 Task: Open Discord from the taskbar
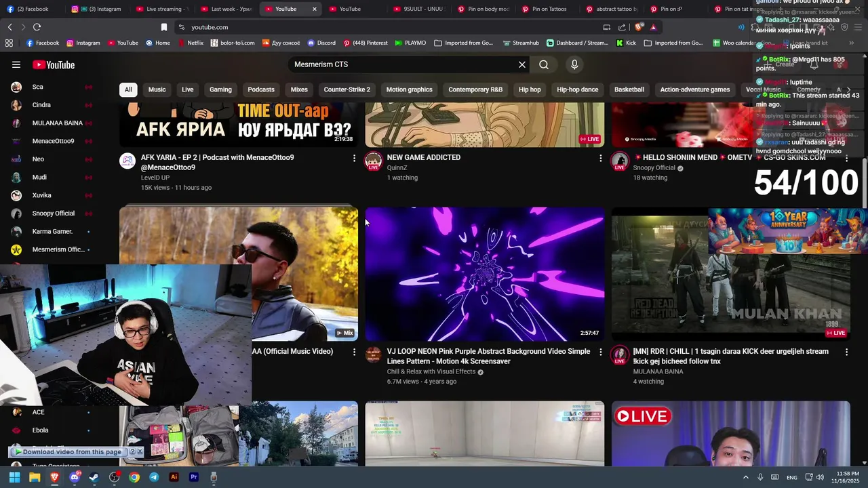tap(75, 477)
